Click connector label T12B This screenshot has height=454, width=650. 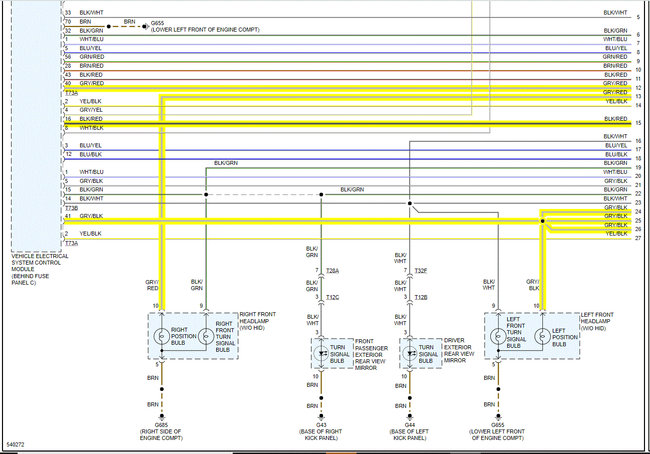(421, 297)
